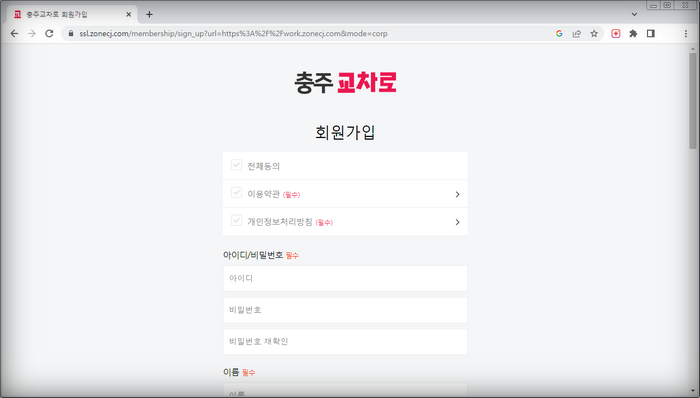Viewport: 700px width, 398px height.
Task: Click the 회원가입 heading text
Action: pyautogui.click(x=345, y=133)
